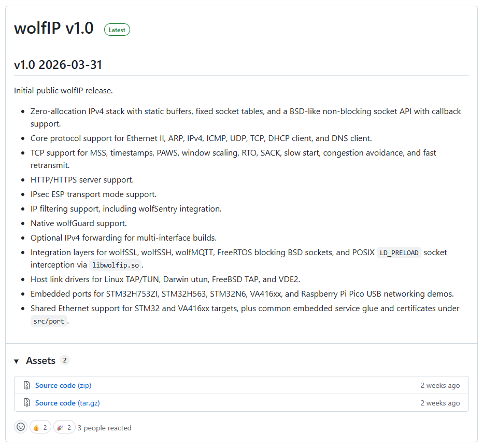Click the "3 people reacted" text
483x448 pixels.
pyautogui.click(x=104, y=428)
